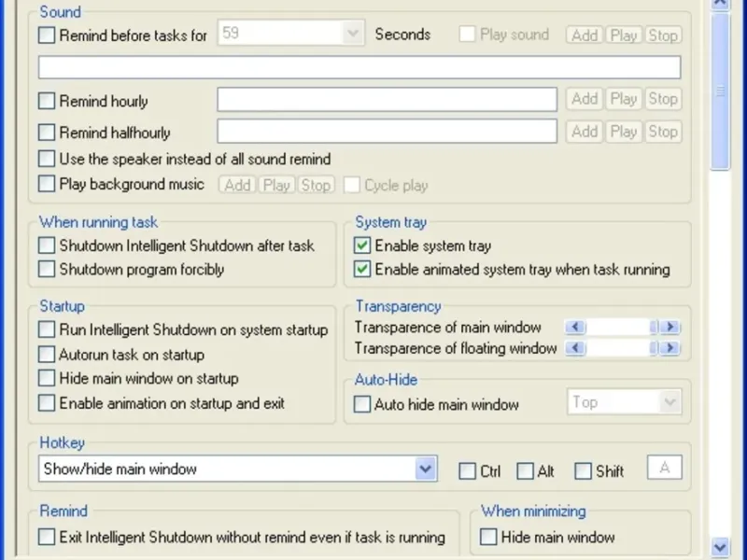Tick the Alt hotkey checkbox
This screenshot has height=560, width=747.
(x=525, y=471)
